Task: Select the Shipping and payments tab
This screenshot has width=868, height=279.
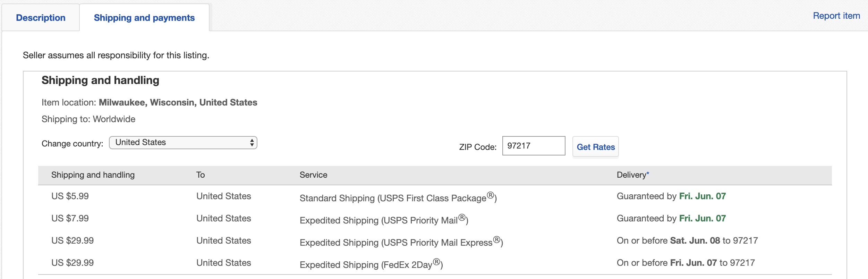Action: coord(144,18)
